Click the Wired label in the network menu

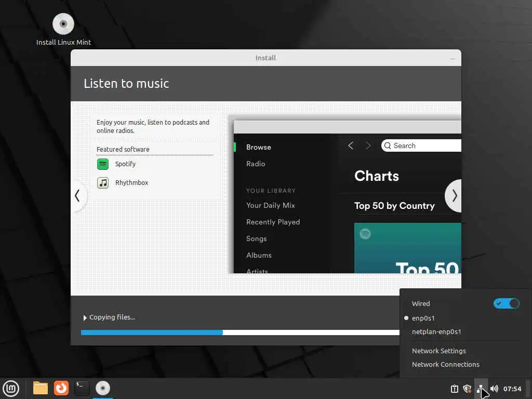tap(421, 303)
